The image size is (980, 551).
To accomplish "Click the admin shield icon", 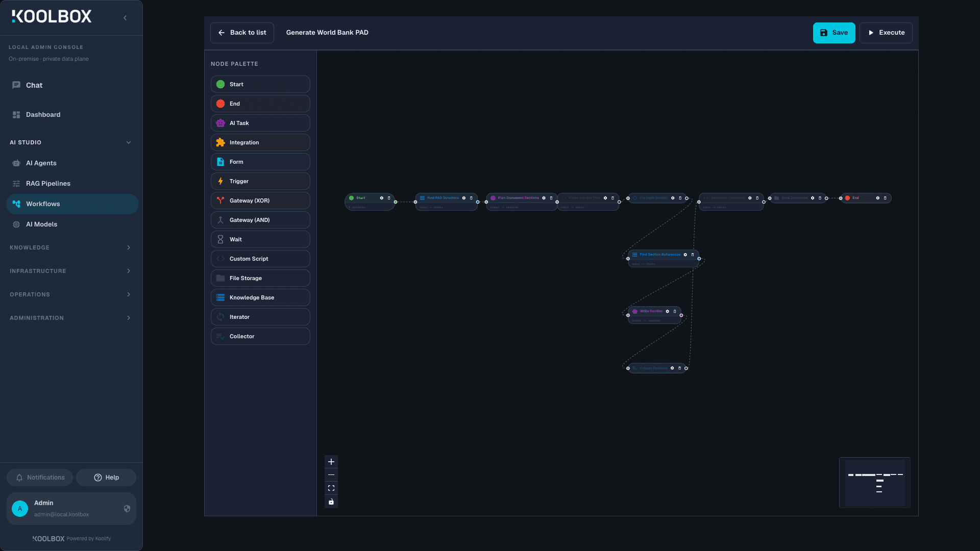I will pyautogui.click(x=127, y=509).
